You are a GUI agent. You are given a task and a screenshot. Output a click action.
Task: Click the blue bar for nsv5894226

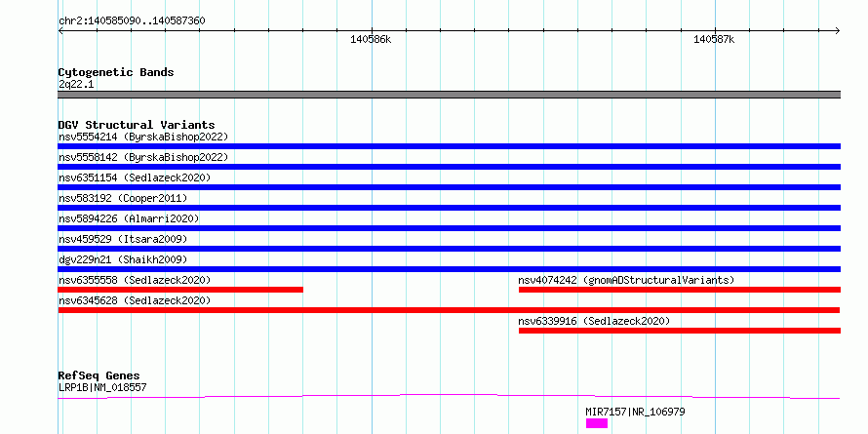[x=449, y=228]
